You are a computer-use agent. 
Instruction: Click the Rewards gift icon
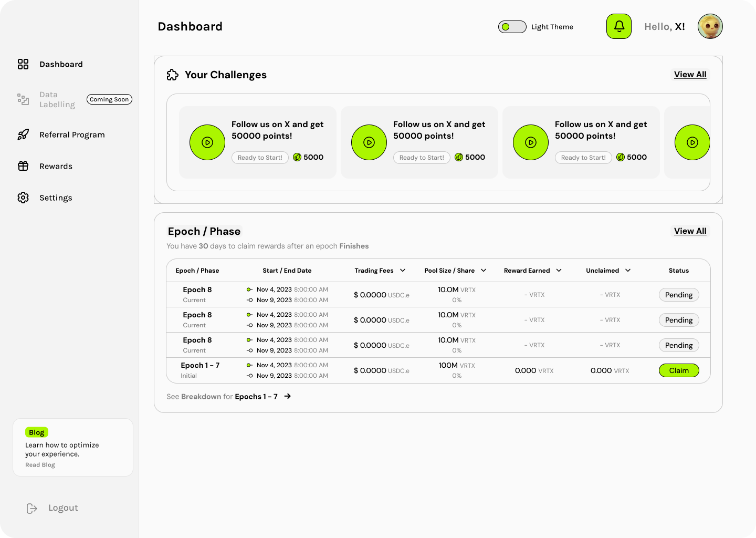point(23,166)
